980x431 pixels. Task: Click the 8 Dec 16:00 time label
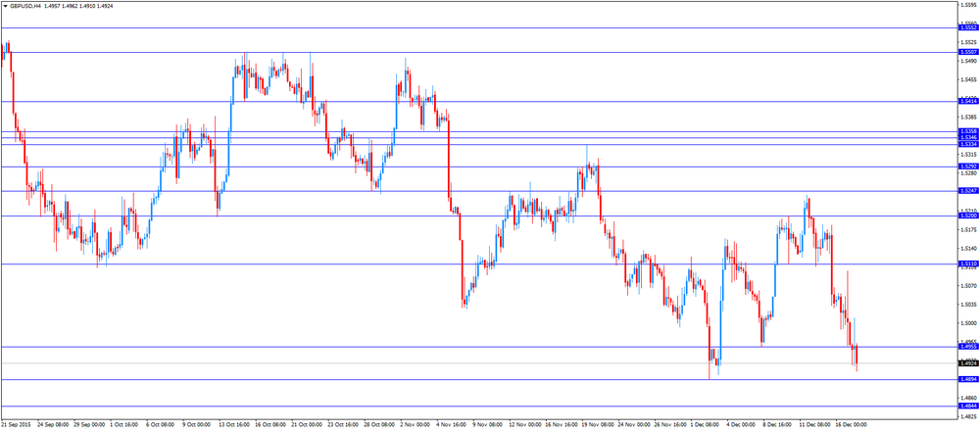(777, 426)
